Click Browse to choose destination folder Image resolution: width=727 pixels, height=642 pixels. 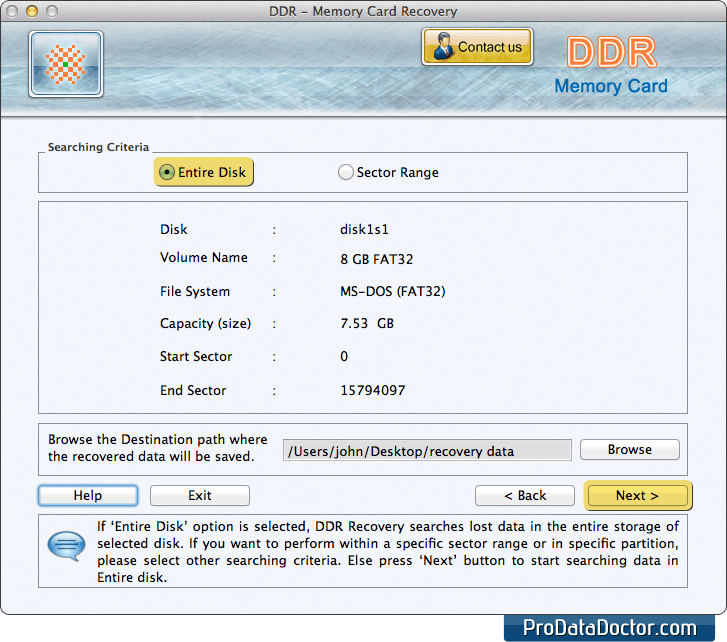coord(630,450)
